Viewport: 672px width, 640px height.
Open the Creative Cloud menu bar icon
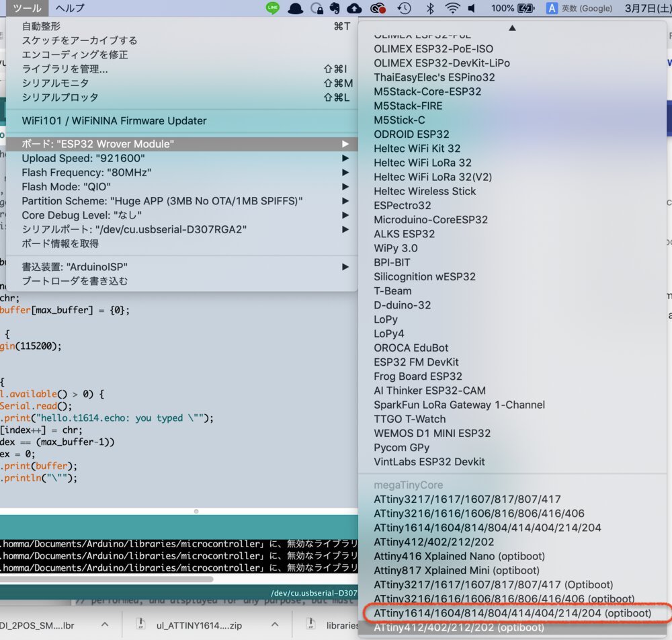(x=378, y=8)
